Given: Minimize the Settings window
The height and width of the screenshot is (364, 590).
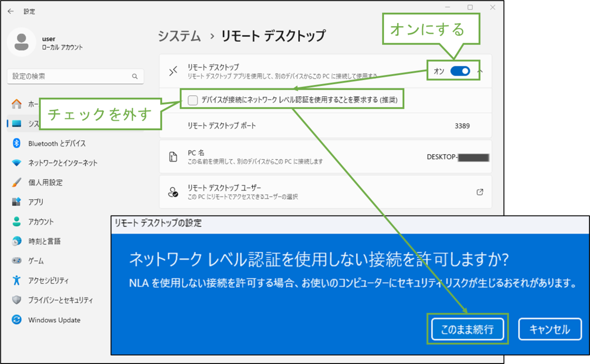Looking at the screenshot, I should (x=447, y=7).
